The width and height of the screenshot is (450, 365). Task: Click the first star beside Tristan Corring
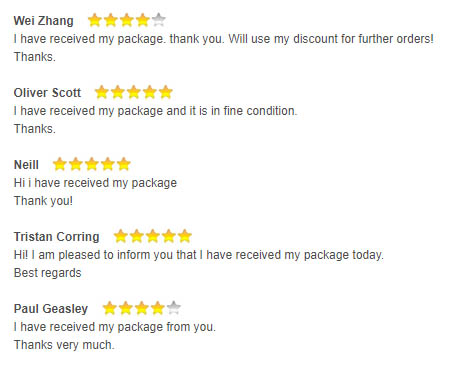121,236
